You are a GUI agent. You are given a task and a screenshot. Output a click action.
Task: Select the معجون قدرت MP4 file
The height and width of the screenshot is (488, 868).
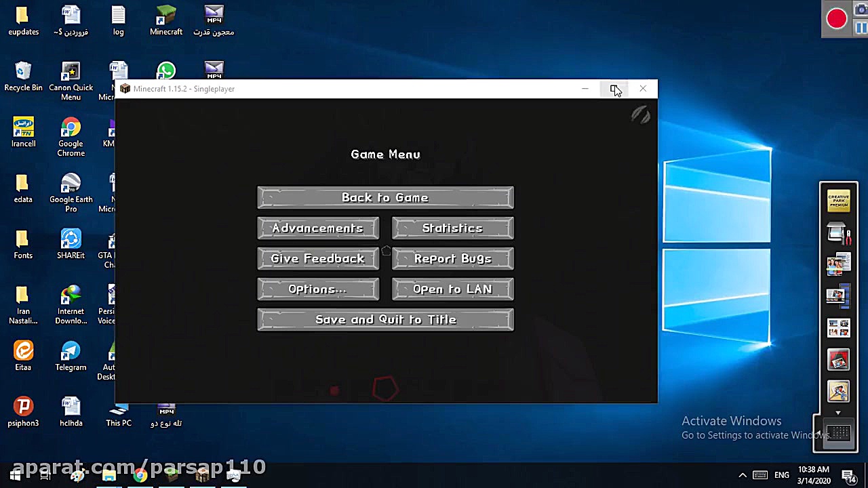click(x=214, y=20)
